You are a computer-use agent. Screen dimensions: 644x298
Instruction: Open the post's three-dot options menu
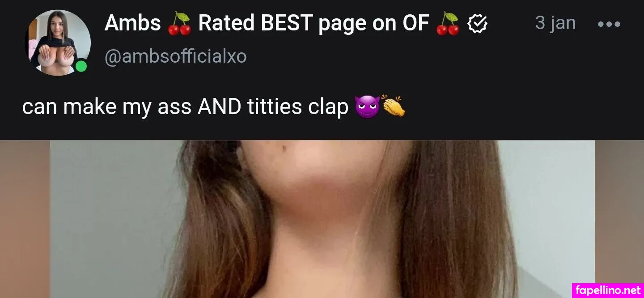point(609,24)
